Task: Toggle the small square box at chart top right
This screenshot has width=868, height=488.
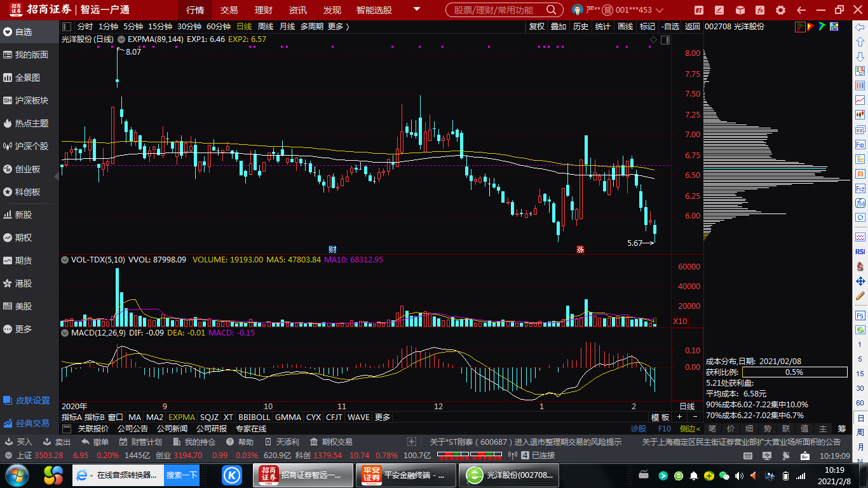Action: point(665,40)
